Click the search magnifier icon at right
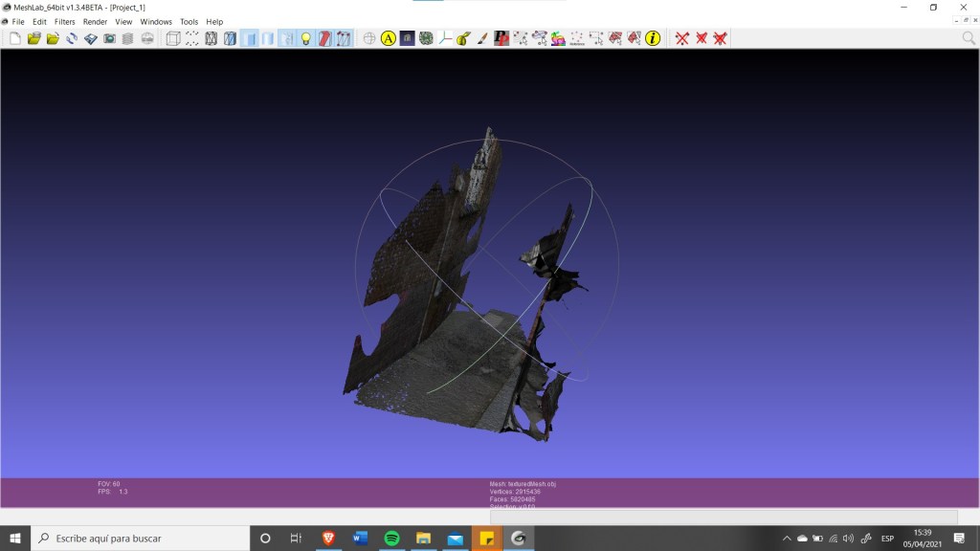Image resolution: width=980 pixels, height=551 pixels. pos(969,38)
